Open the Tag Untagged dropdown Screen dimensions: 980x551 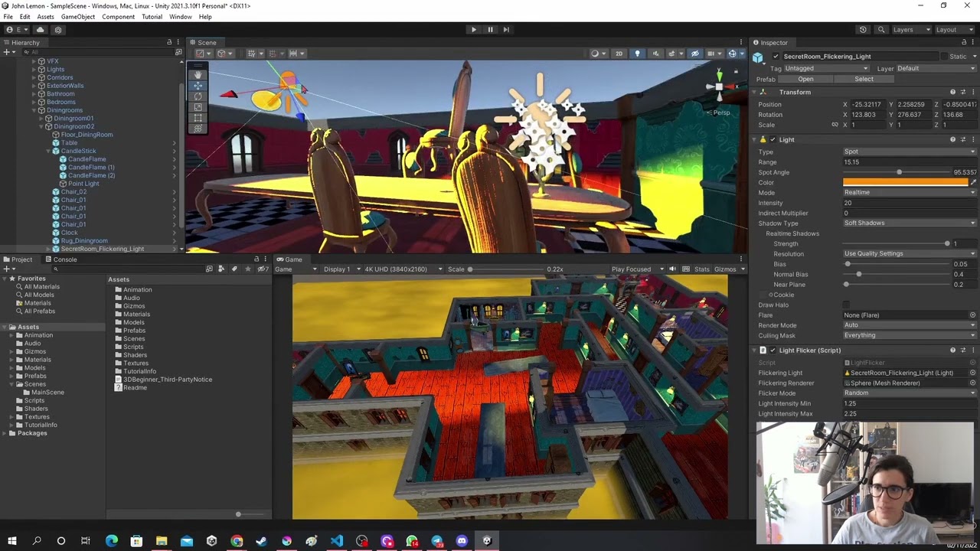(x=826, y=69)
